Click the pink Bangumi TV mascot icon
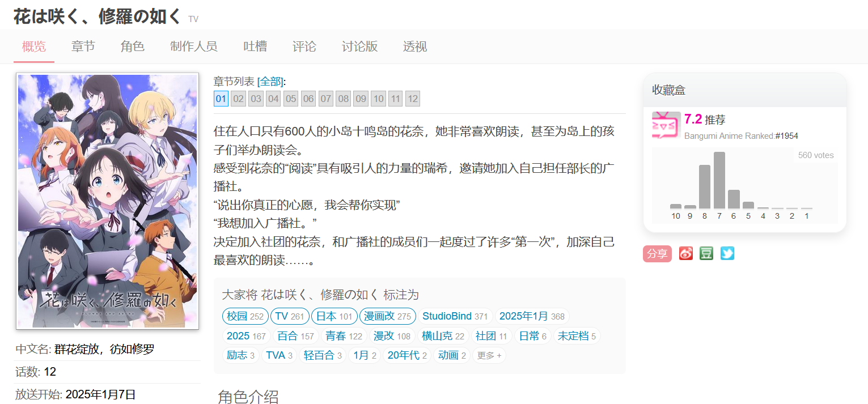868x404 pixels. (666, 125)
